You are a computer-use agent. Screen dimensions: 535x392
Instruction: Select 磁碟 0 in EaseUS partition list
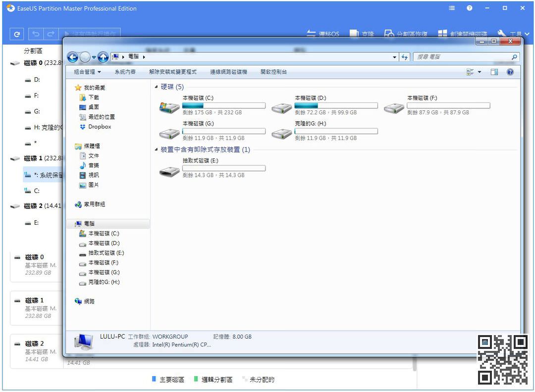pyautogui.click(x=37, y=63)
